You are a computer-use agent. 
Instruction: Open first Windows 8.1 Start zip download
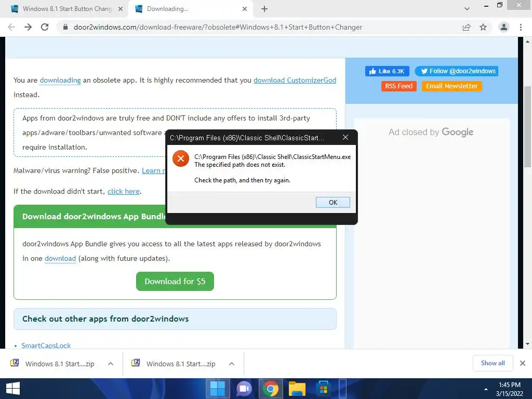point(60,364)
